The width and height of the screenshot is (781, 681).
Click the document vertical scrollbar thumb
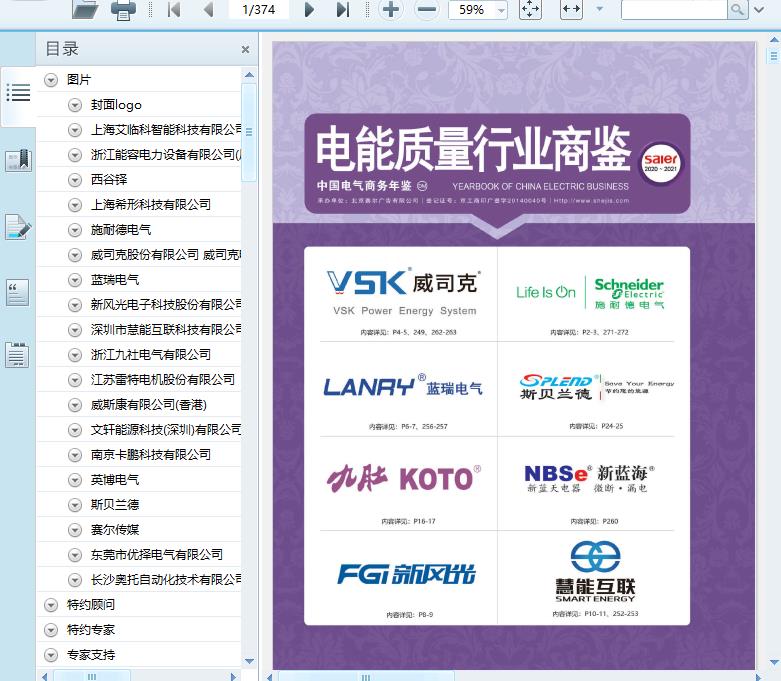pyautogui.click(x=774, y=55)
